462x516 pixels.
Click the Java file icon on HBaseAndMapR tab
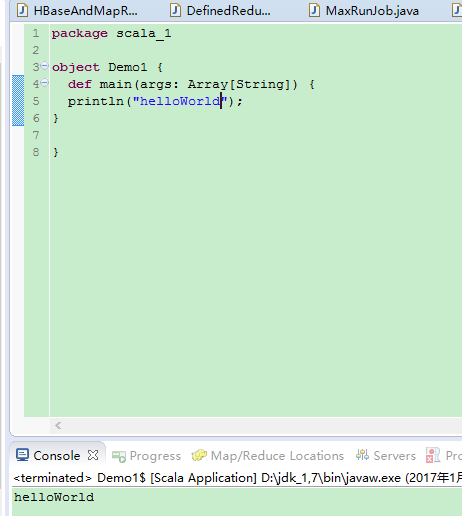(22, 10)
